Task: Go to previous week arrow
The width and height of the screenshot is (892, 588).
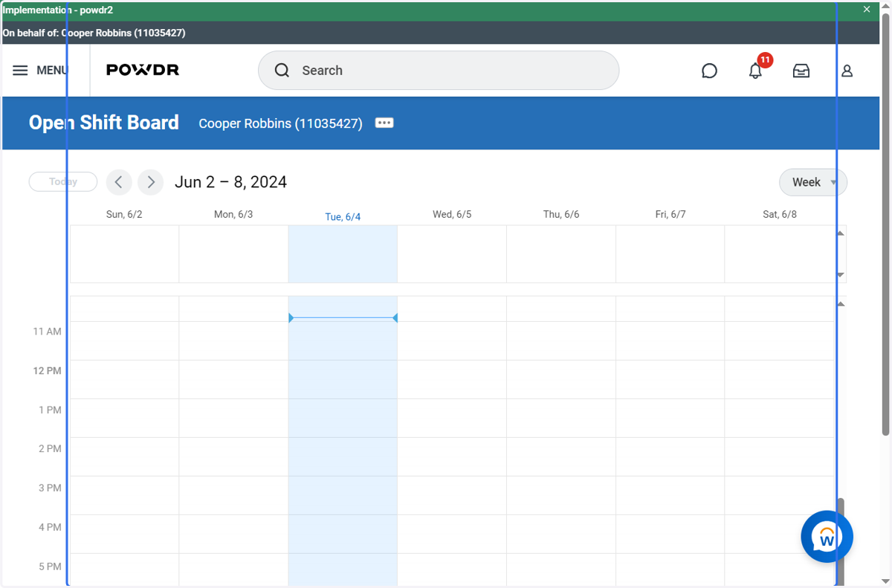Action: tap(119, 182)
